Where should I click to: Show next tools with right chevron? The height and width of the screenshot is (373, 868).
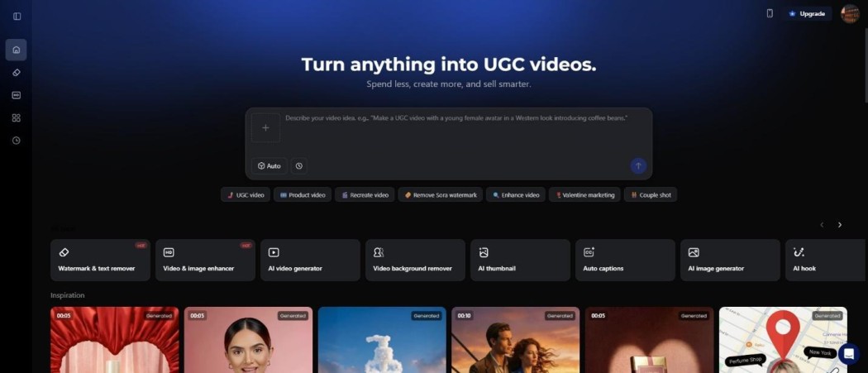pos(840,225)
